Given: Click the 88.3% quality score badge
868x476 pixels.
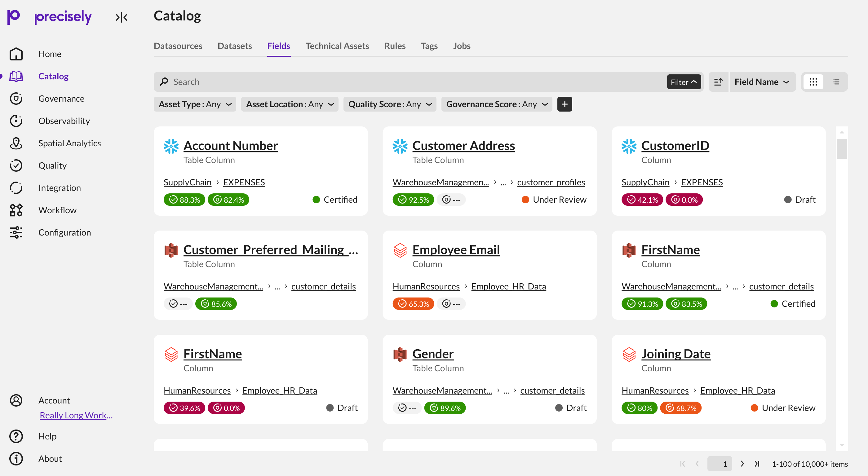Looking at the screenshot, I should click(184, 200).
